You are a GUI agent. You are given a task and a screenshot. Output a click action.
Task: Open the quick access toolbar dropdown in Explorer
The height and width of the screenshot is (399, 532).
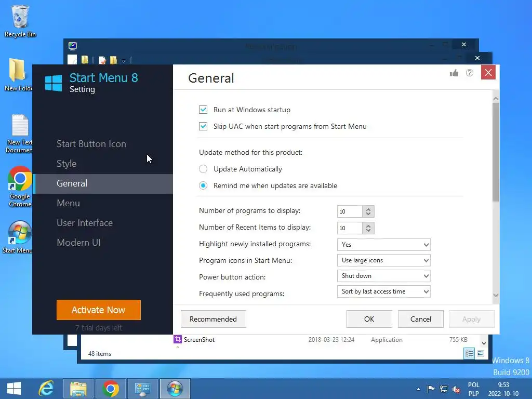click(x=124, y=61)
